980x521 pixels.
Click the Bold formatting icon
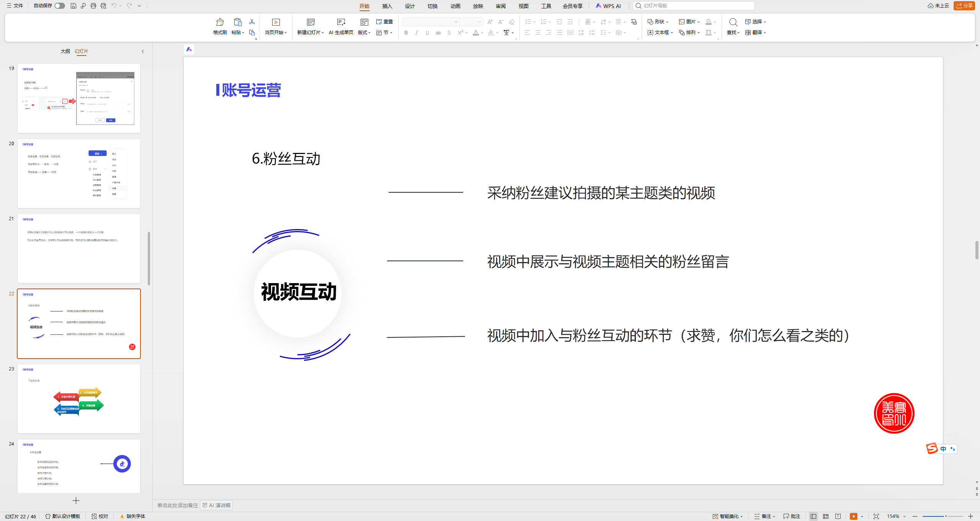(406, 33)
